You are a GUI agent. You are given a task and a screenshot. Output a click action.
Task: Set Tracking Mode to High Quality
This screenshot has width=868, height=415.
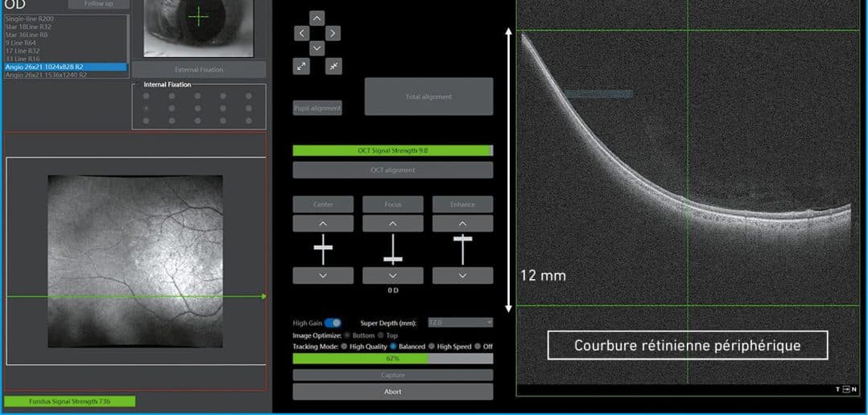[x=345, y=347]
